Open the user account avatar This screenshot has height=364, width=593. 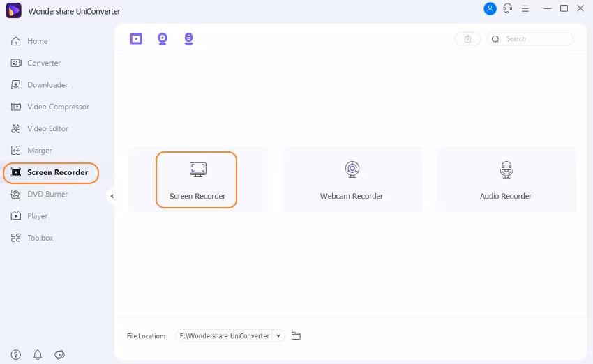490,8
